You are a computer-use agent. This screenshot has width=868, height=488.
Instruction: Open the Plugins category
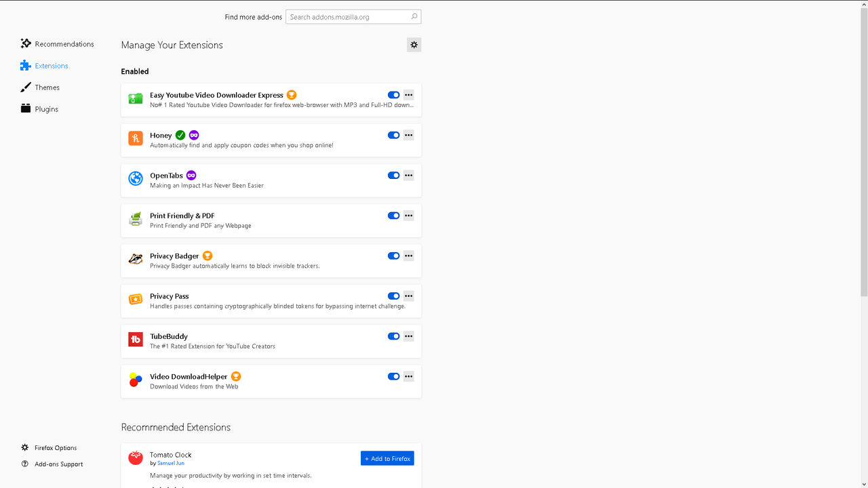(x=40, y=109)
